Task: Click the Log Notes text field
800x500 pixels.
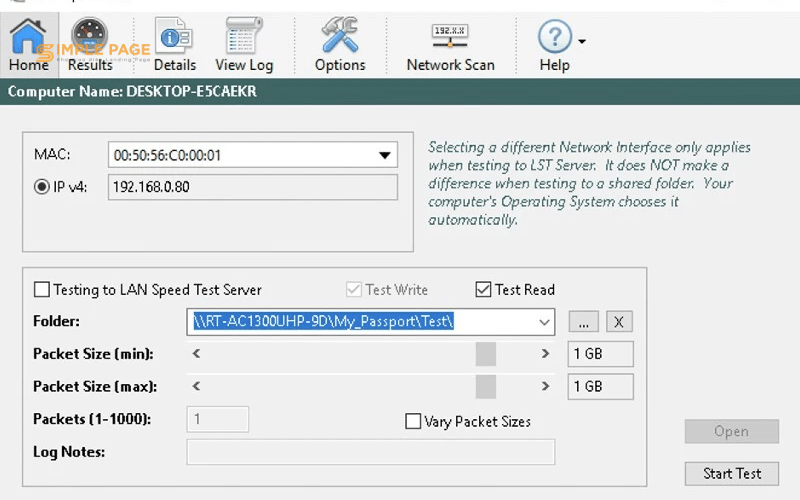Action: click(x=370, y=452)
